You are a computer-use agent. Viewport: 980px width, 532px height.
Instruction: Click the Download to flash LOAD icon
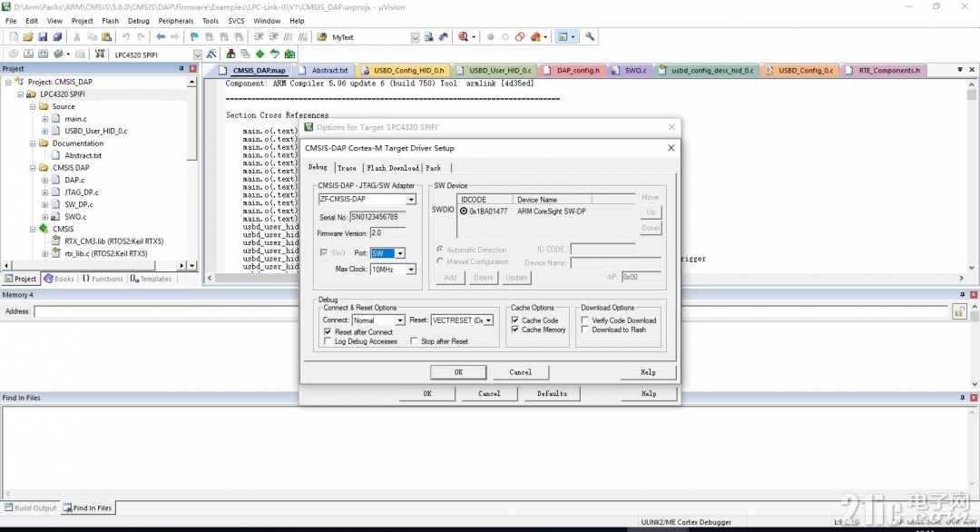[100, 54]
